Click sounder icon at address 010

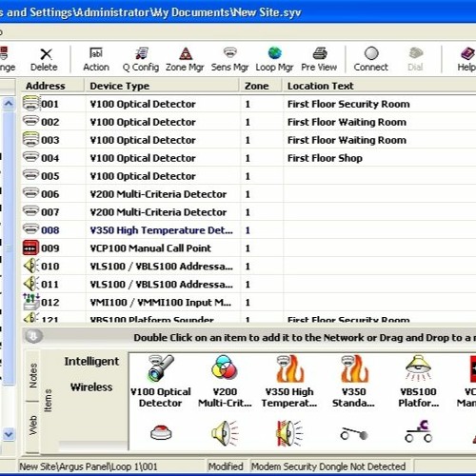30,266
